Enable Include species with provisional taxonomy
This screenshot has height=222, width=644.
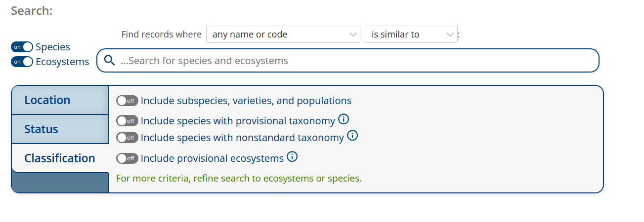[x=127, y=121]
